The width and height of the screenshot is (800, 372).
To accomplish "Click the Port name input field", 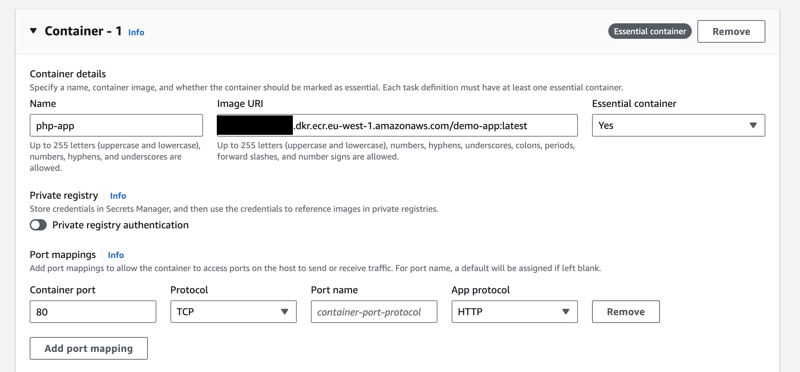I will click(x=374, y=312).
